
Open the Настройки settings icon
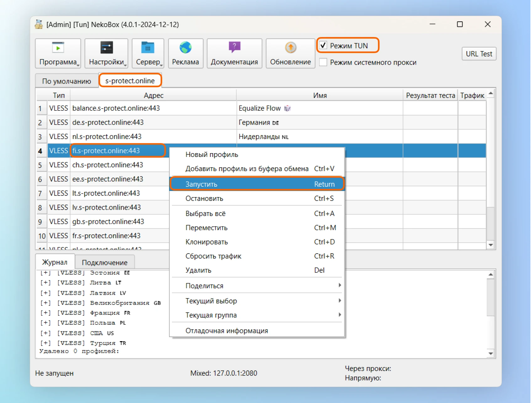pyautogui.click(x=106, y=48)
